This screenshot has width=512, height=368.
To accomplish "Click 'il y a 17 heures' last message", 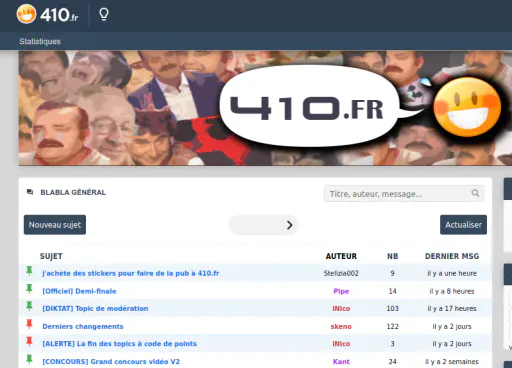I will 452,308.
